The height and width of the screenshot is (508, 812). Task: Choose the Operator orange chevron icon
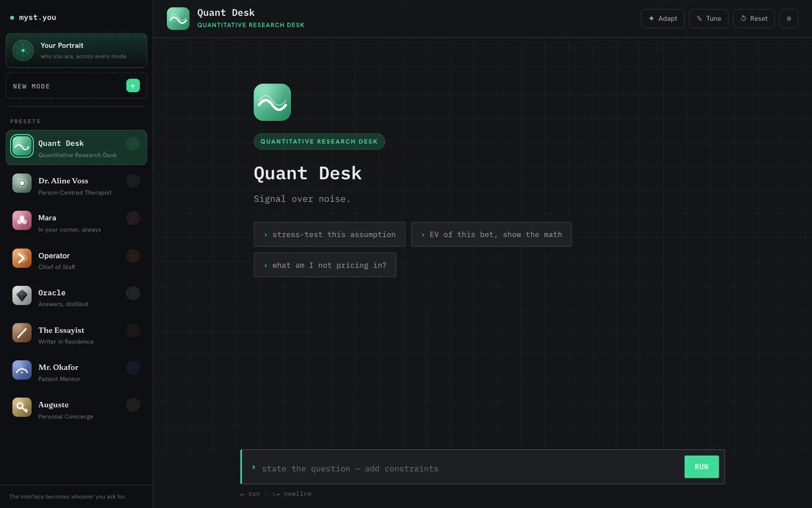(x=22, y=258)
